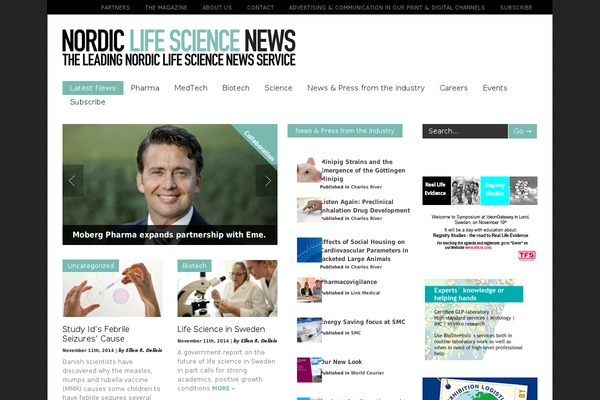
Task: Click author Ellen R. Delisio under Life Science in Sweden
Action: 259,341
